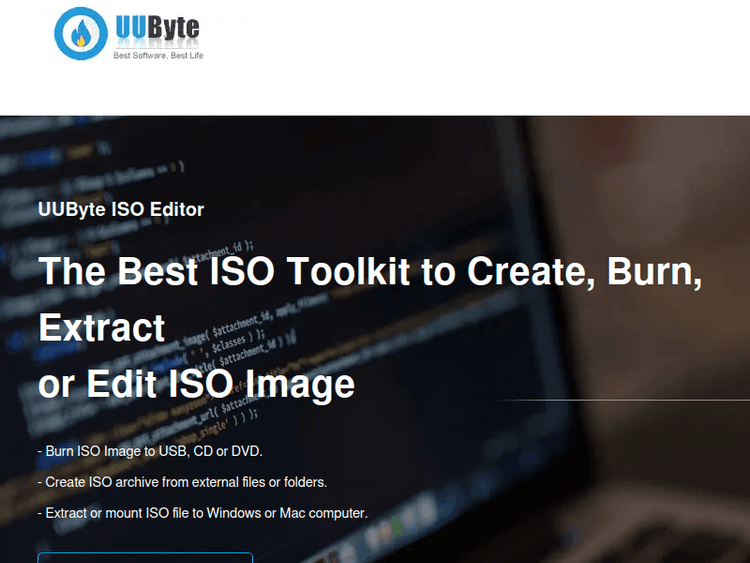Click the UUByte wordmark in the header
This screenshot has height=563, width=750.
157,28
